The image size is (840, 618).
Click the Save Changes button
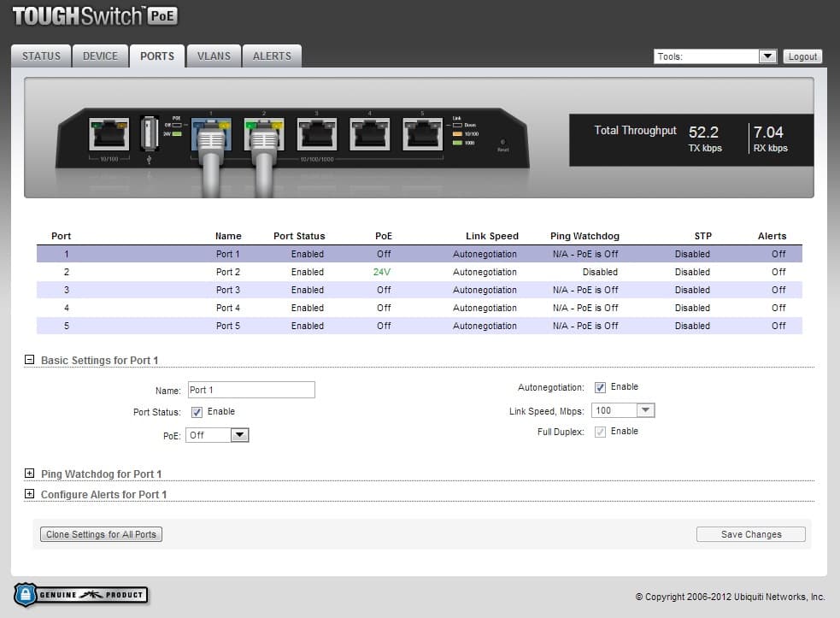pos(751,534)
